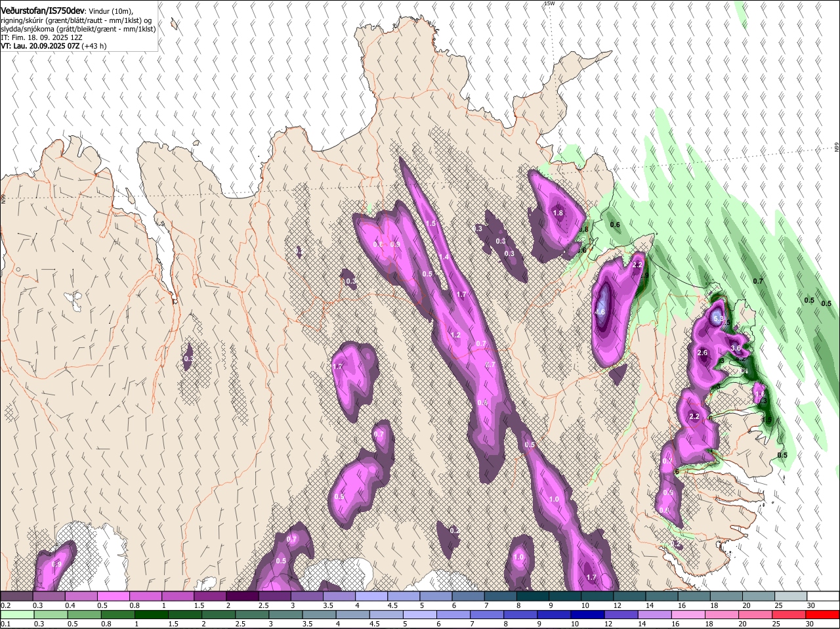Click the lavender snow swatch starting at 4

click(371, 596)
